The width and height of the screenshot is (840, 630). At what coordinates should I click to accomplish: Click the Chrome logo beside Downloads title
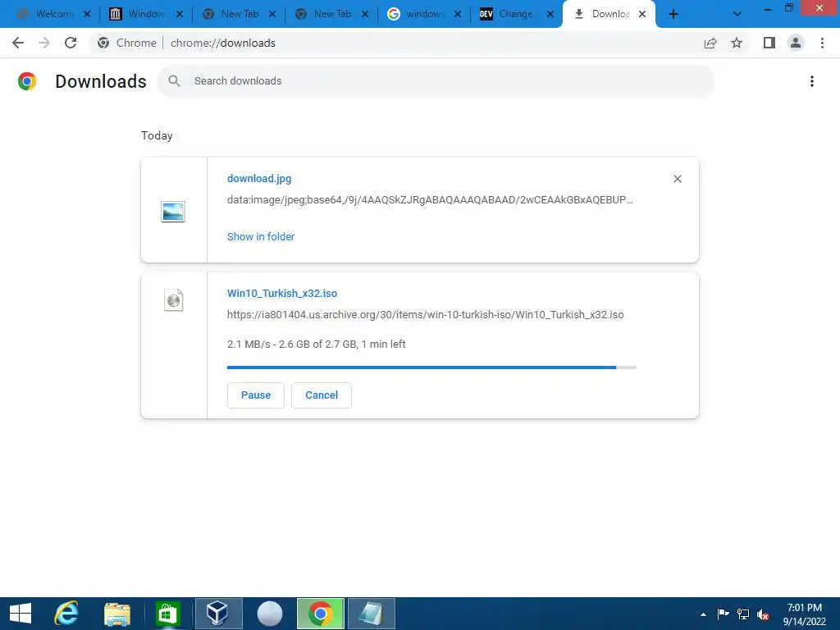pyautogui.click(x=27, y=81)
